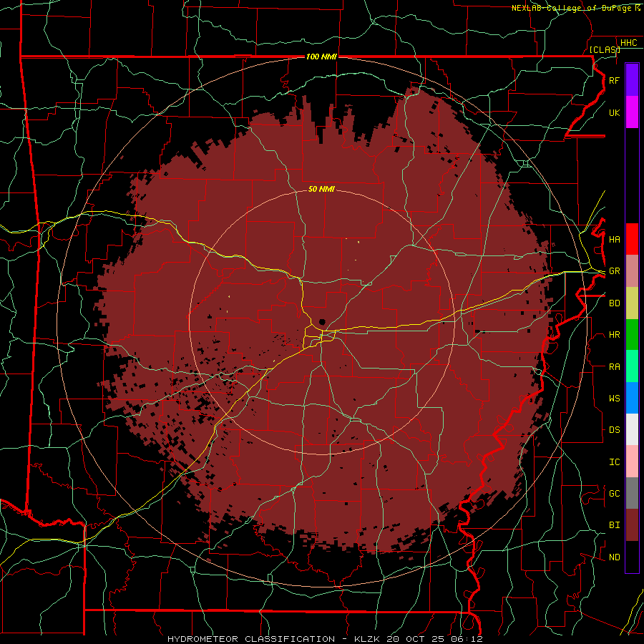The width and height of the screenshot is (644, 644).
Task: Click the WS legend label
Action: pos(614,399)
